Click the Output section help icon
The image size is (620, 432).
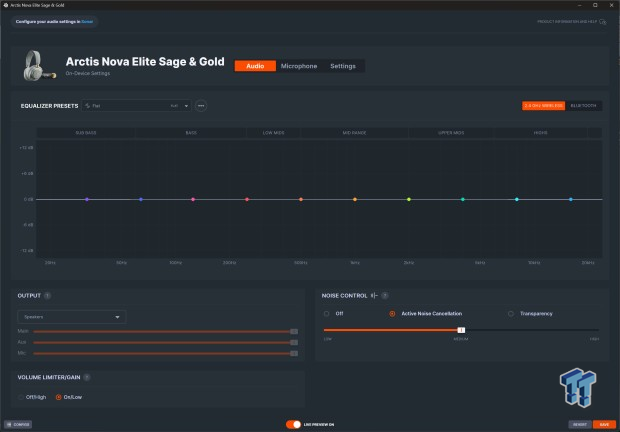click(x=47, y=295)
